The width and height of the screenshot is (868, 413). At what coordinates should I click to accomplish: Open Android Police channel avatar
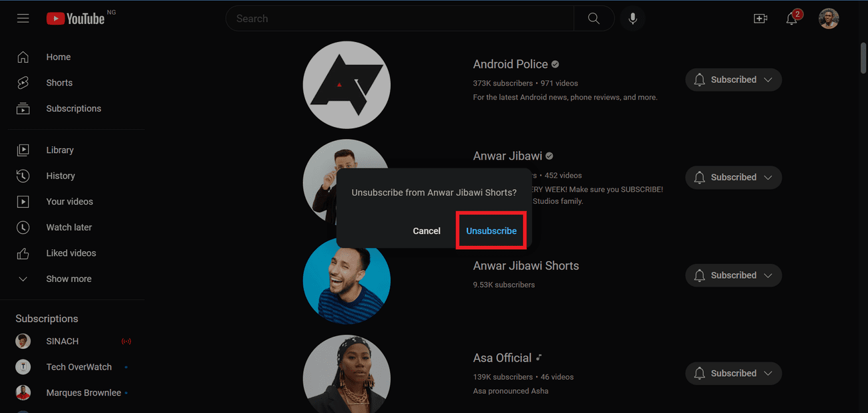click(346, 85)
